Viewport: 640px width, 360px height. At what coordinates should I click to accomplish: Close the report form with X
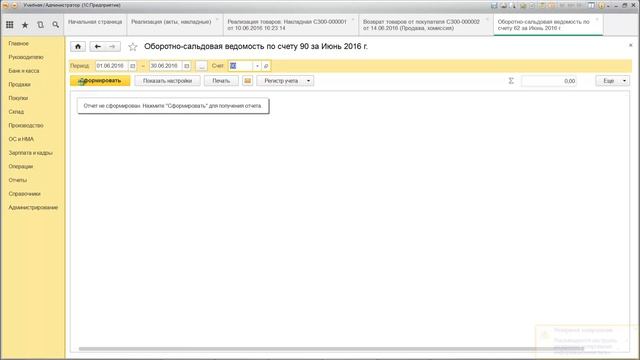coord(631,45)
